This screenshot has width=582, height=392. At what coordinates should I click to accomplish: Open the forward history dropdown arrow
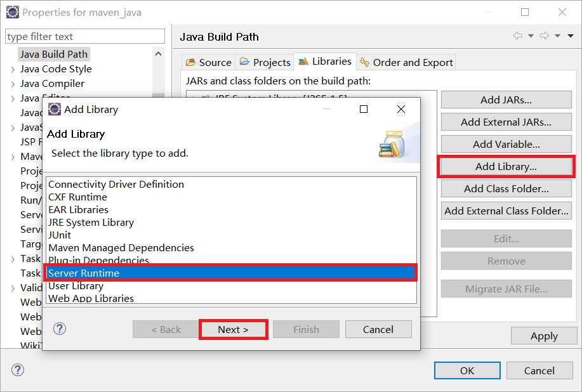[x=557, y=36]
